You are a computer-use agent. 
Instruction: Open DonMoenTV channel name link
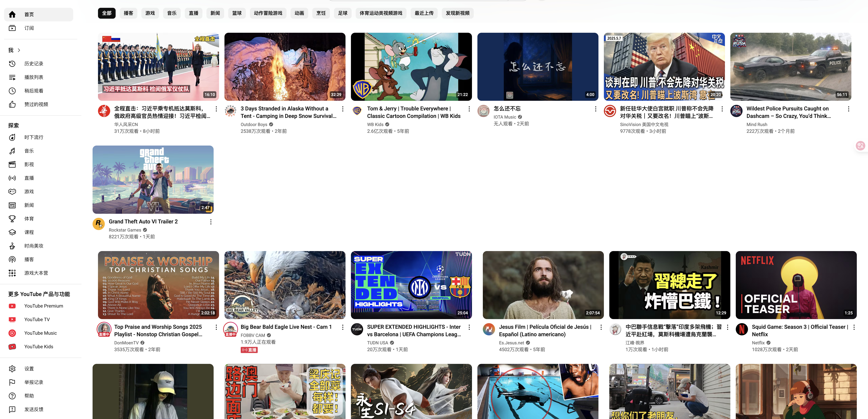(126, 343)
